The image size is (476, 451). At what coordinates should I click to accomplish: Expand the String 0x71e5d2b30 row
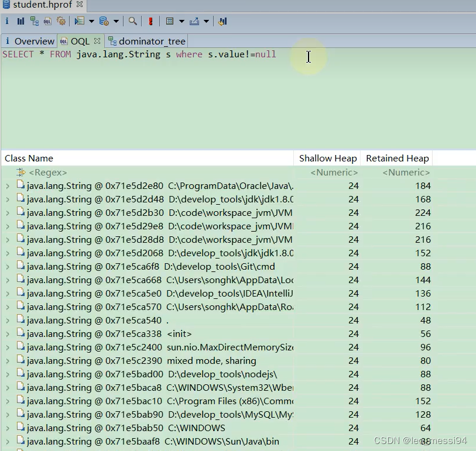8,213
